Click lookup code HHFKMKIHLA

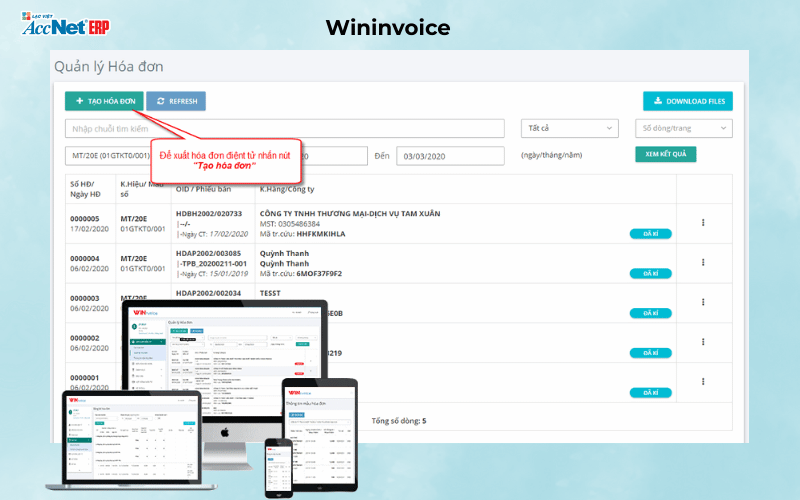321,234
